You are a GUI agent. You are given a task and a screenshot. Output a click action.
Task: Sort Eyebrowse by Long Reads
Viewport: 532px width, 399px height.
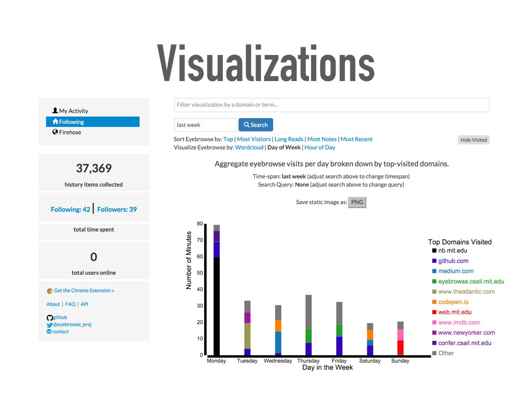tap(289, 139)
